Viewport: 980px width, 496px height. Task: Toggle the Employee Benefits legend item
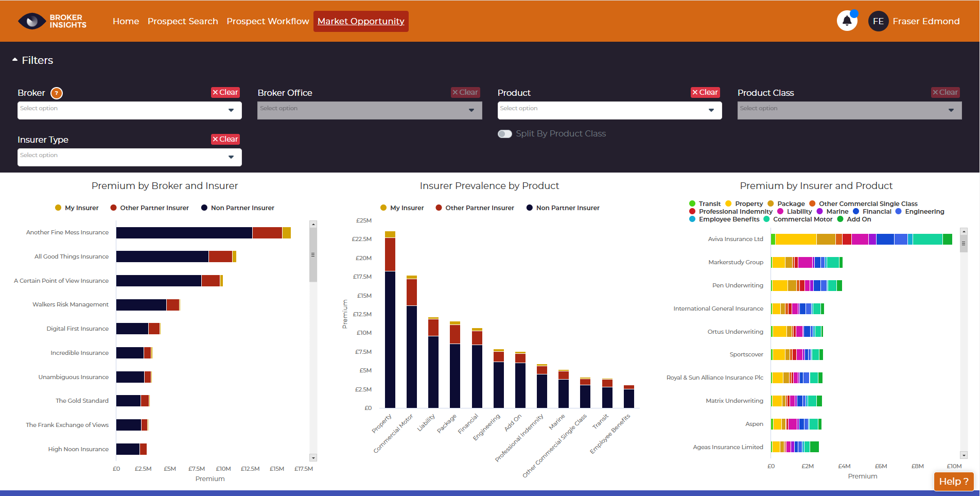point(724,219)
